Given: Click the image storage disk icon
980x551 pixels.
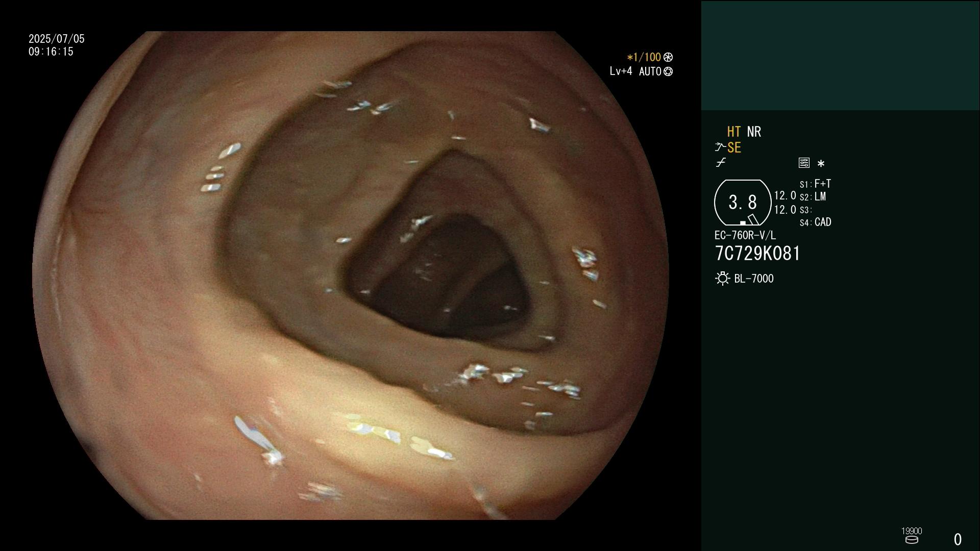Looking at the screenshot, I should [912, 540].
